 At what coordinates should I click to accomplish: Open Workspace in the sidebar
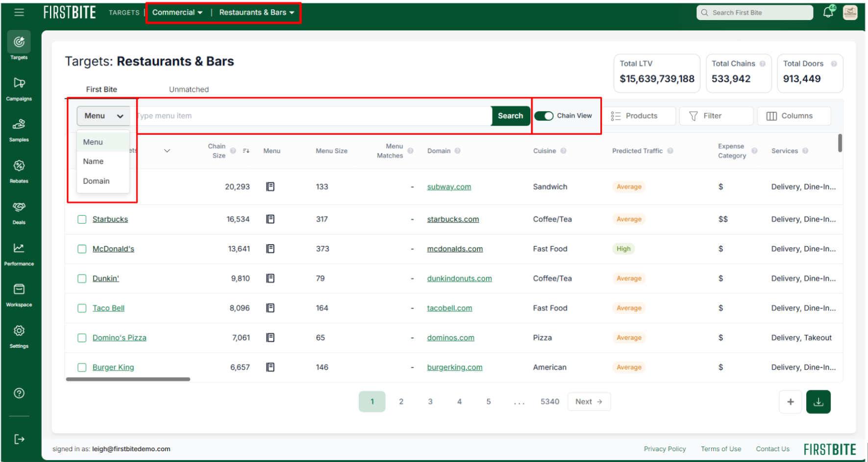point(19,295)
